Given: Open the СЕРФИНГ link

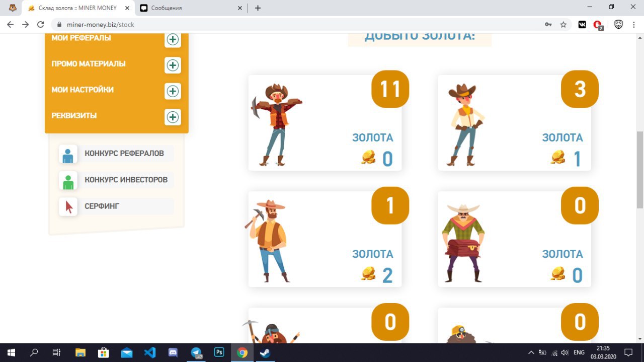Looking at the screenshot, I should click(102, 206).
